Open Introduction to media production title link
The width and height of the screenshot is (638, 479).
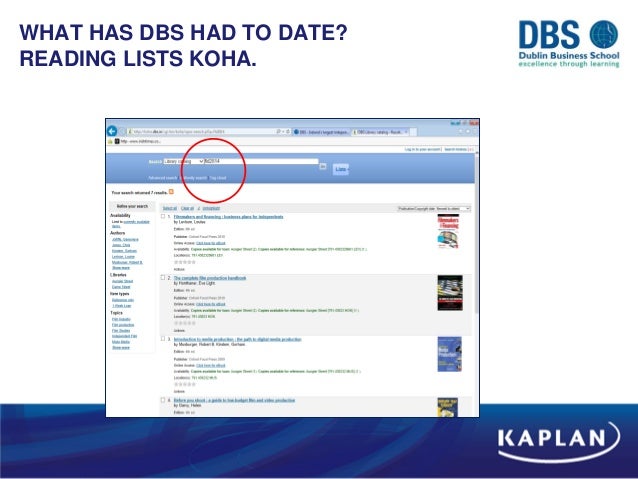click(238, 339)
